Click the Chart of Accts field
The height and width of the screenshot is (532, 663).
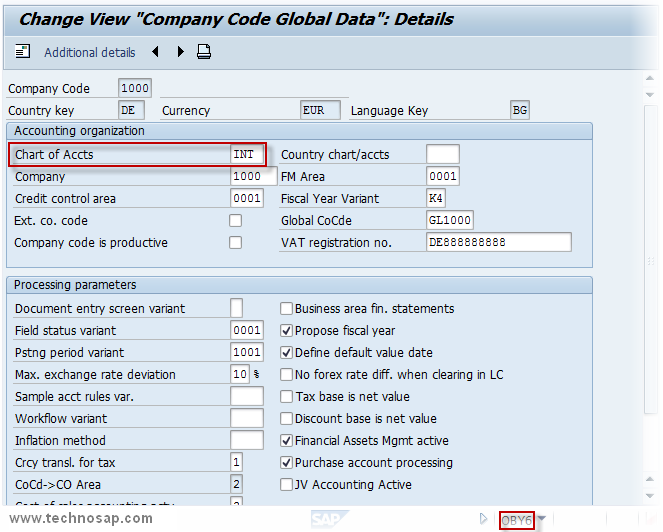[x=247, y=155]
